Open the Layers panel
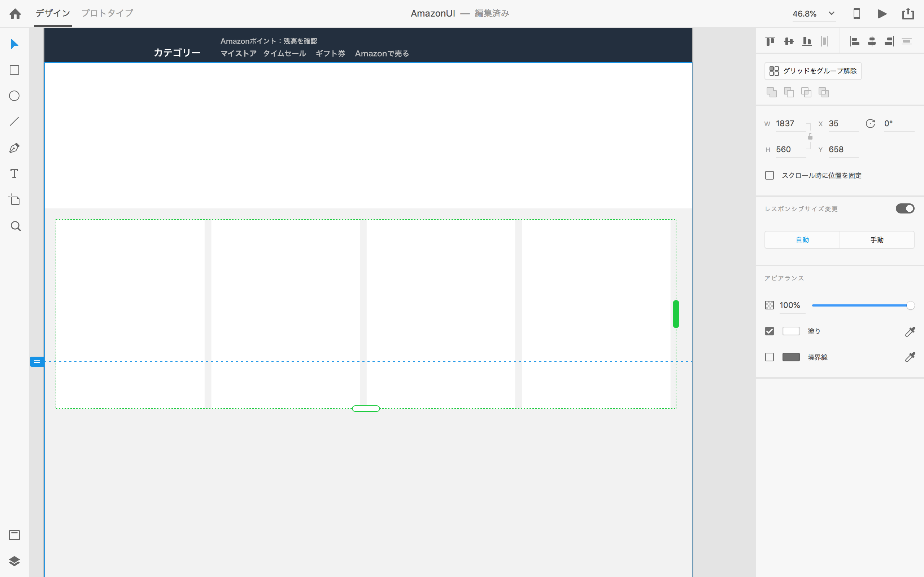This screenshot has height=577, width=924. coord(14,561)
